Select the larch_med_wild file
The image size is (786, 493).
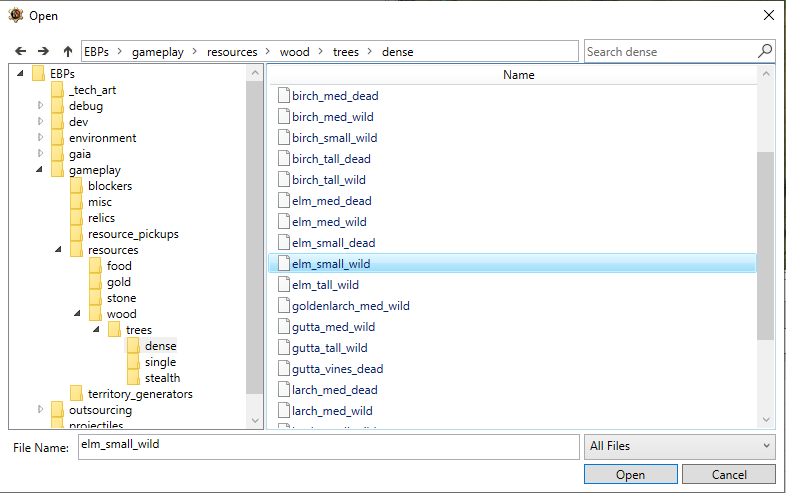coord(332,411)
